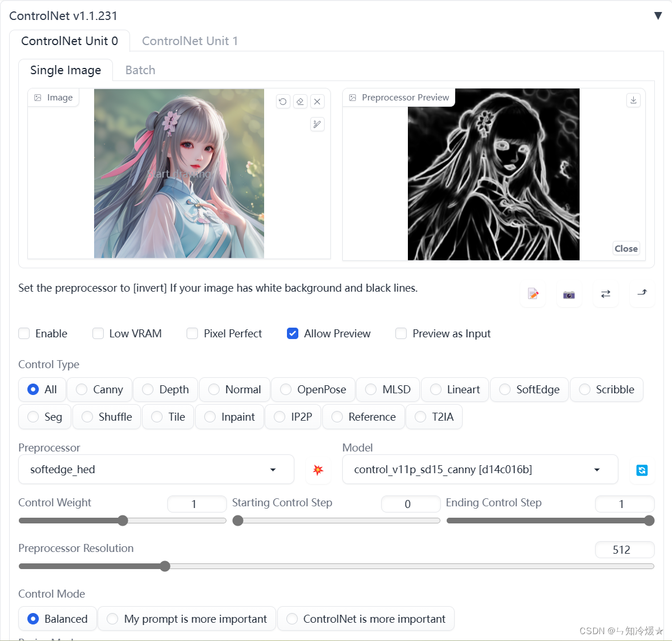Select the brush tool on image canvas
672x641 pixels.
317,124
